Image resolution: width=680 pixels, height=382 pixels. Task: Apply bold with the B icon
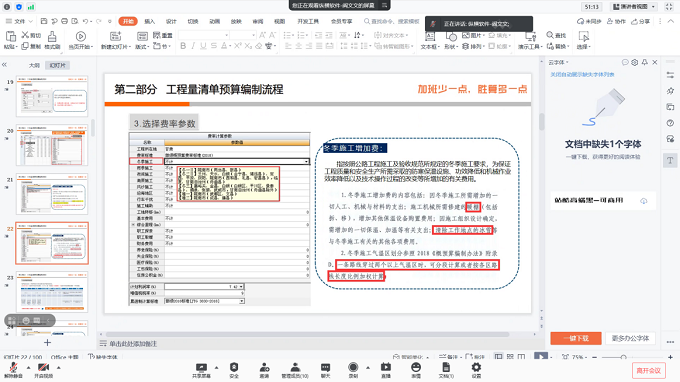[183, 46]
